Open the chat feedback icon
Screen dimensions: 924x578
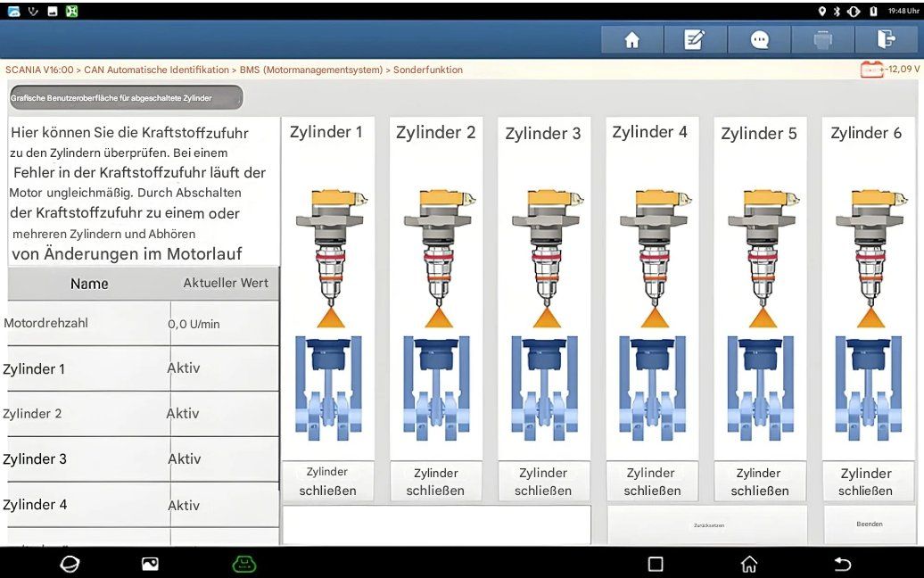pos(759,40)
